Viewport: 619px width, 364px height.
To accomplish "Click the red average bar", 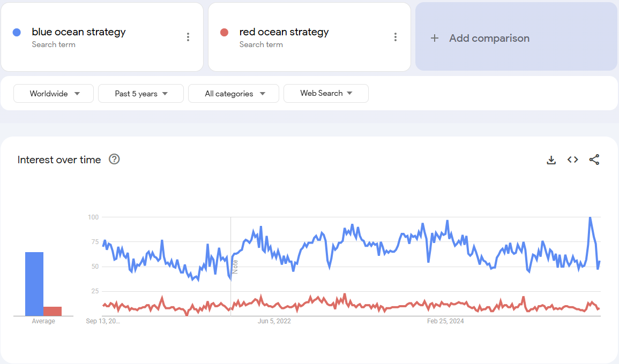I will coord(53,311).
